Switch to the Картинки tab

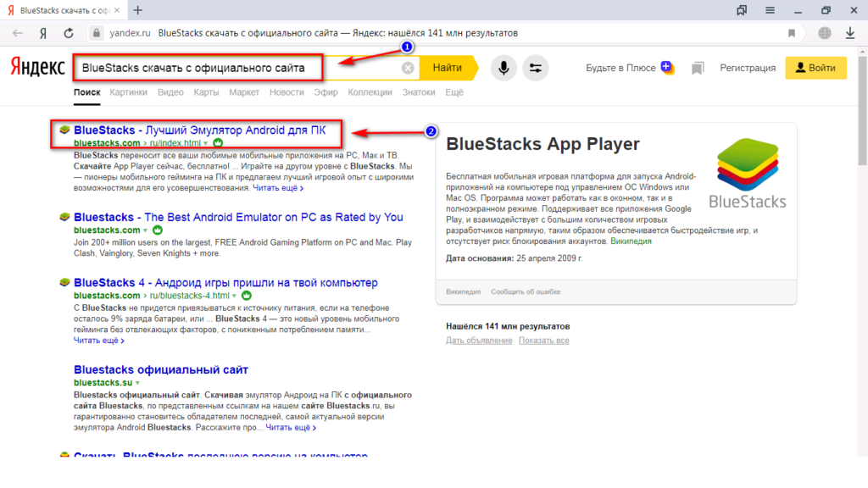click(129, 92)
